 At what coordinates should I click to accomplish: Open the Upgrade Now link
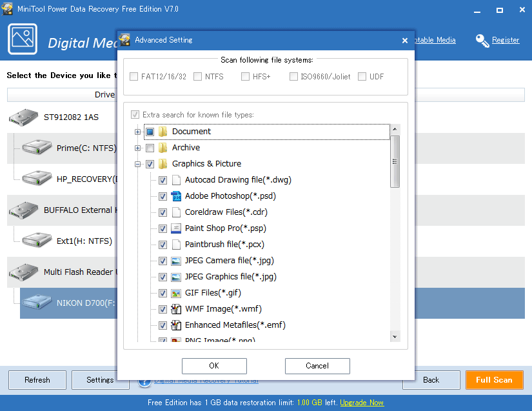362,403
